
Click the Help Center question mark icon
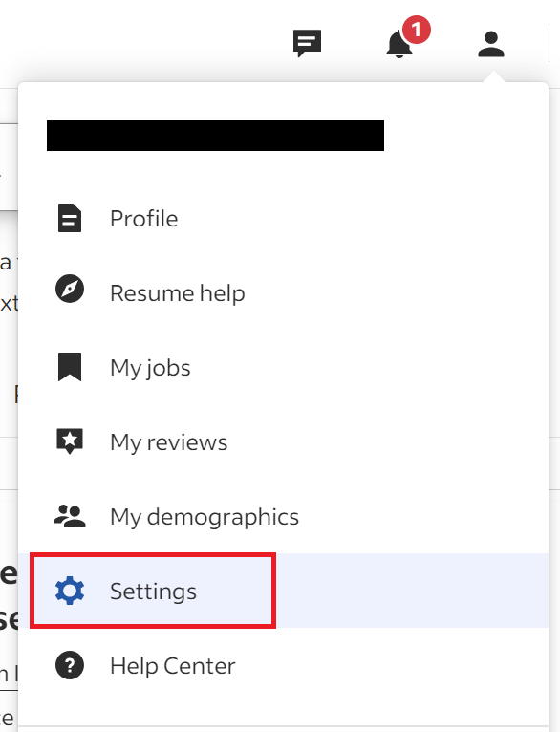point(70,665)
